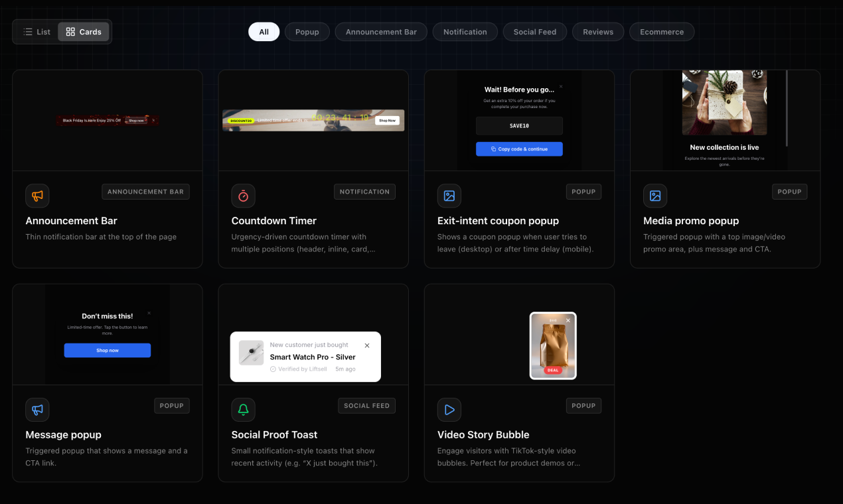Enable the Announcement Bar filter
843x504 pixels.
coord(380,31)
